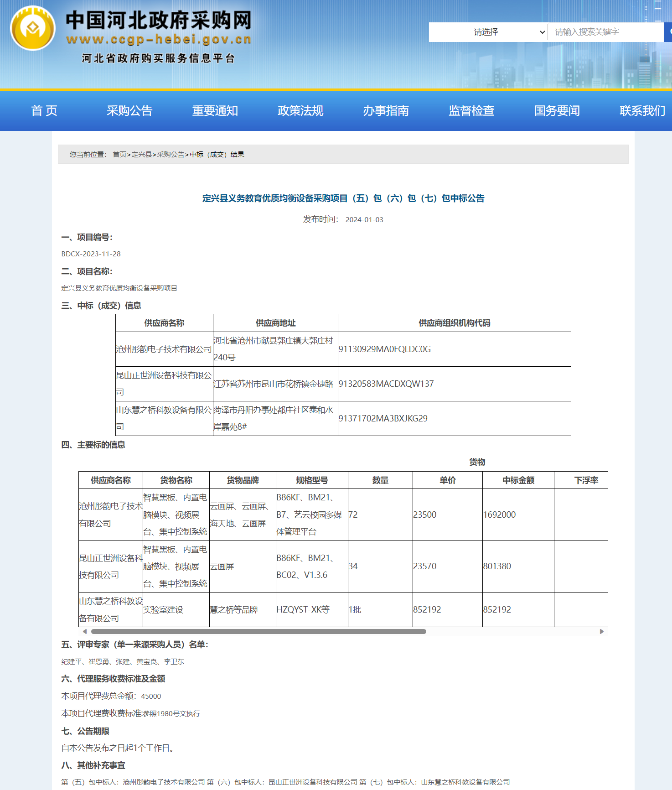Image resolution: width=672 pixels, height=790 pixels.
Task: Click organization code 91320583MACDXQW137
Action: coord(386,384)
